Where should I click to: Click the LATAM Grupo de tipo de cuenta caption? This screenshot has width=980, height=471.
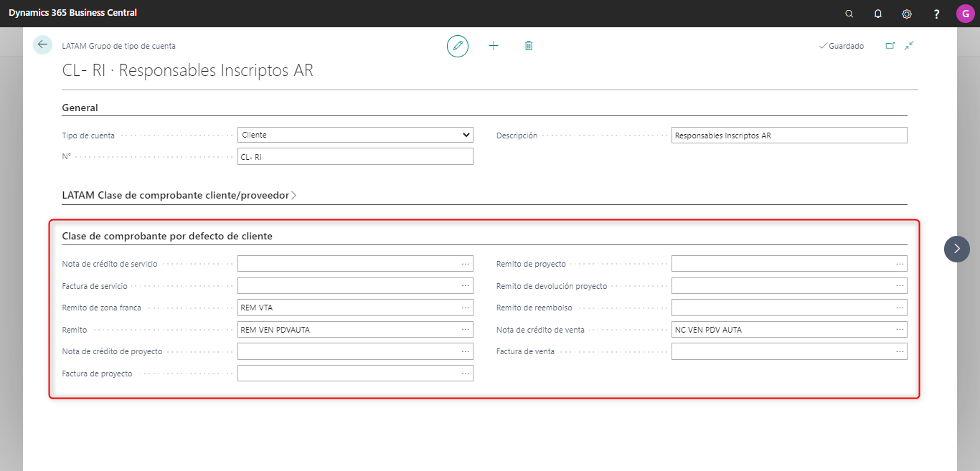[x=119, y=46]
